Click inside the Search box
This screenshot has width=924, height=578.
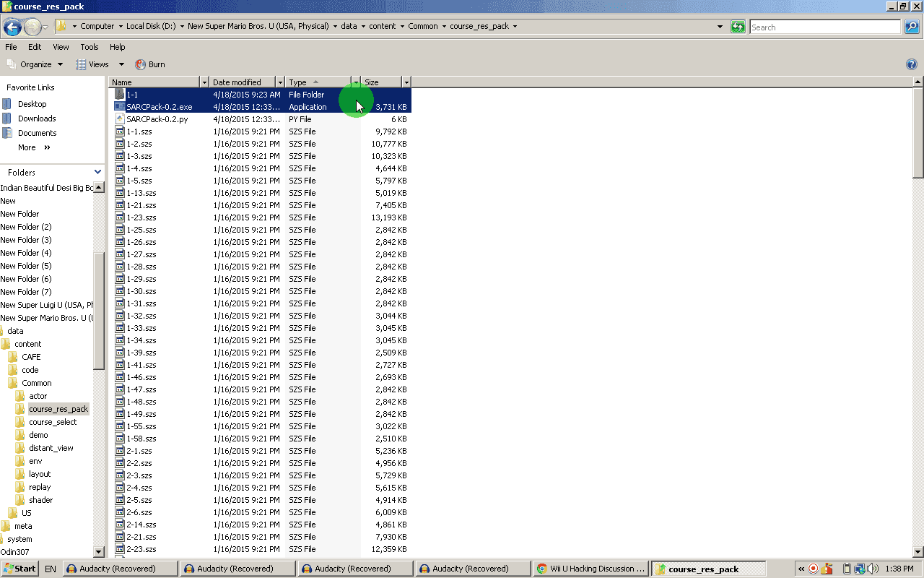tap(826, 27)
